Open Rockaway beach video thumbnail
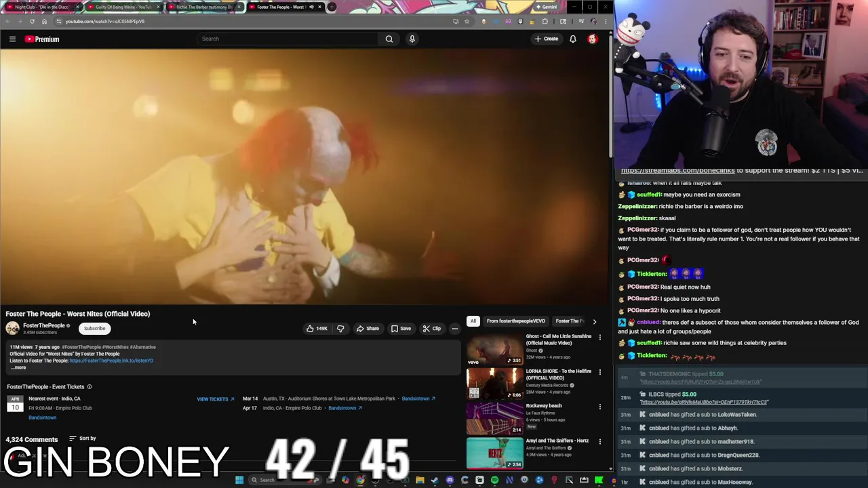Screen dimensions: 868x488 pyautogui.click(x=494, y=418)
